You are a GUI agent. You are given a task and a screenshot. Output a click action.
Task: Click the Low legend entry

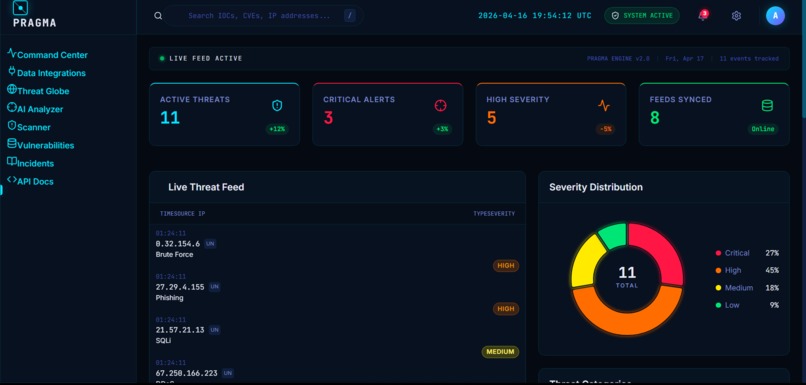(x=747, y=305)
